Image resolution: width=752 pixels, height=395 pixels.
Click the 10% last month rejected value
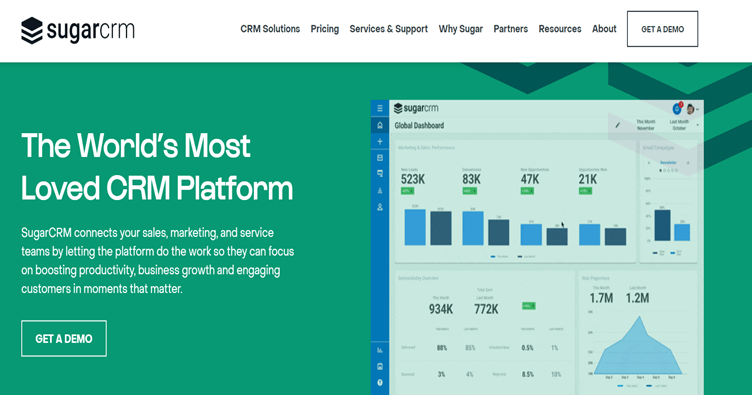(556, 374)
